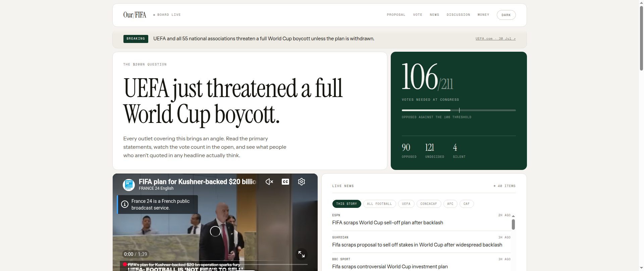644x271 pixels.
Task: Click the video progress bar
Action: coord(215,264)
